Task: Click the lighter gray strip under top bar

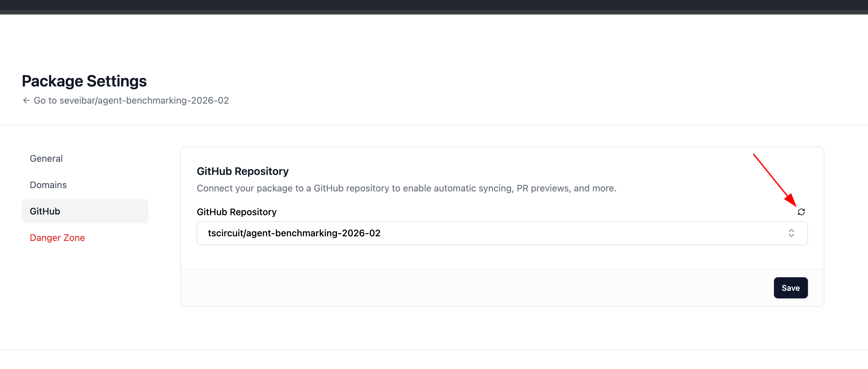Action: pyautogui.click(x=434, y=12)
